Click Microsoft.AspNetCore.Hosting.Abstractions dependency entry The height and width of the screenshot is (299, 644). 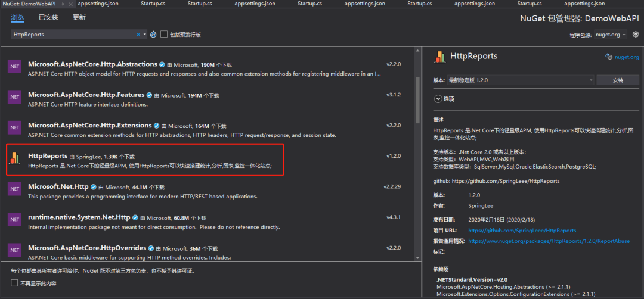click(503, 287)
